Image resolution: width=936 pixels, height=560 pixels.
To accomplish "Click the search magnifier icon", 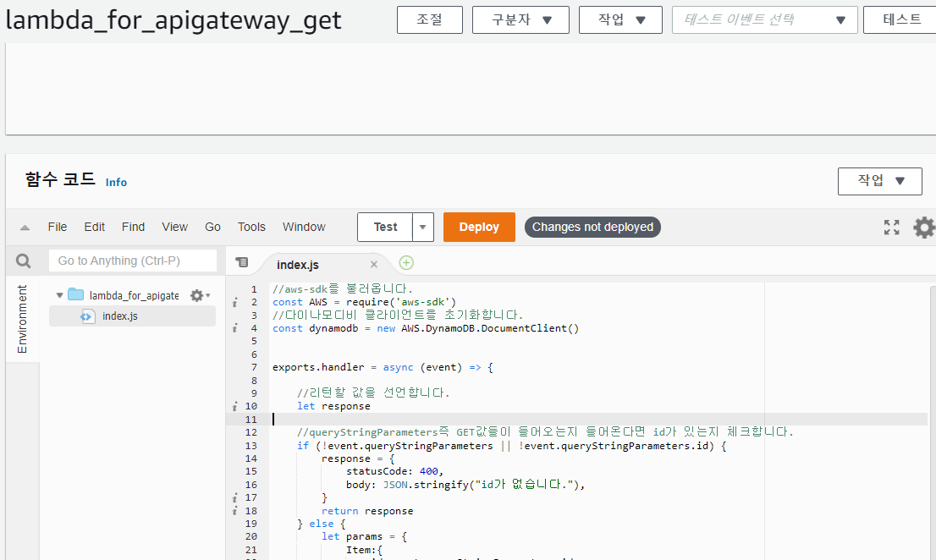I will pyautogui.click(x=24, y=261).
